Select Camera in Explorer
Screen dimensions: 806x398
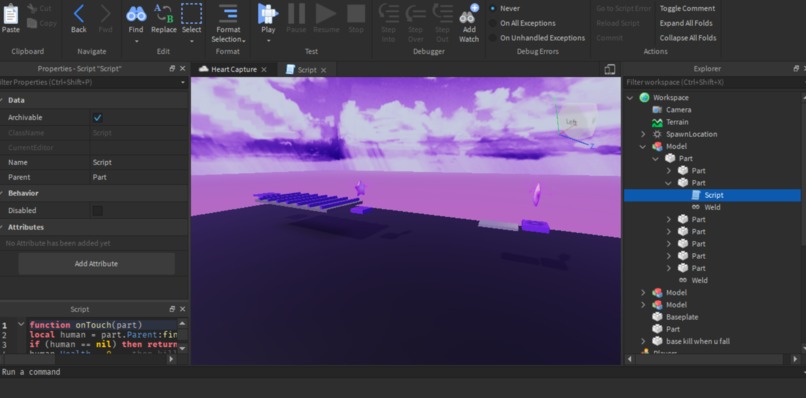[x=679, y=110]
